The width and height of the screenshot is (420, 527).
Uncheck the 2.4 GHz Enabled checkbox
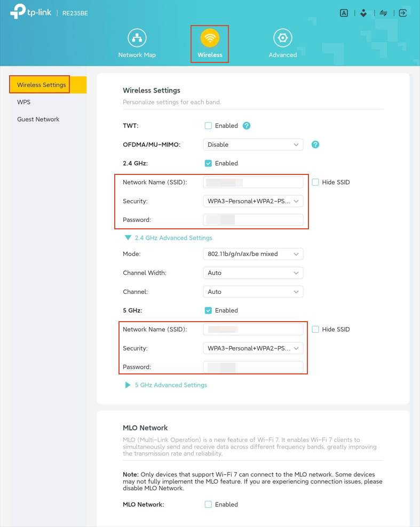pos(208,163)
